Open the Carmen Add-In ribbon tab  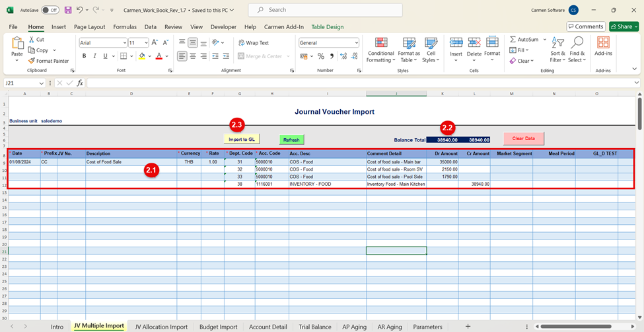283,27
